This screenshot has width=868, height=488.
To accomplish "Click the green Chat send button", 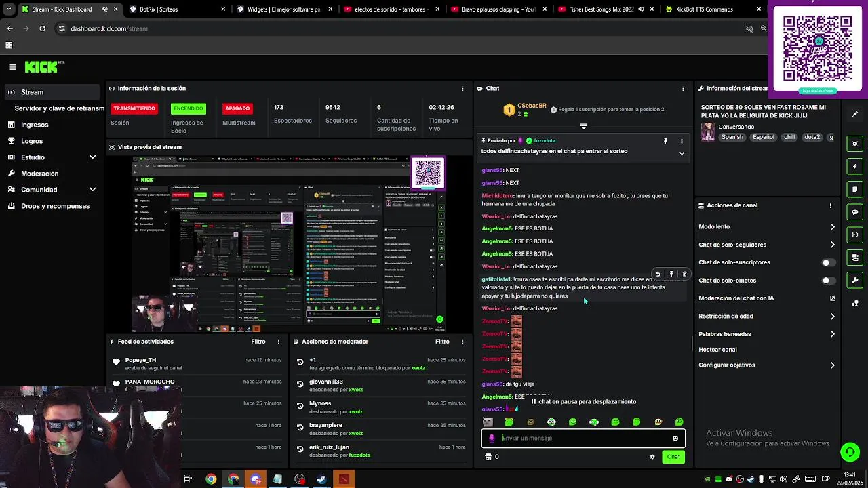I will 673,457.
